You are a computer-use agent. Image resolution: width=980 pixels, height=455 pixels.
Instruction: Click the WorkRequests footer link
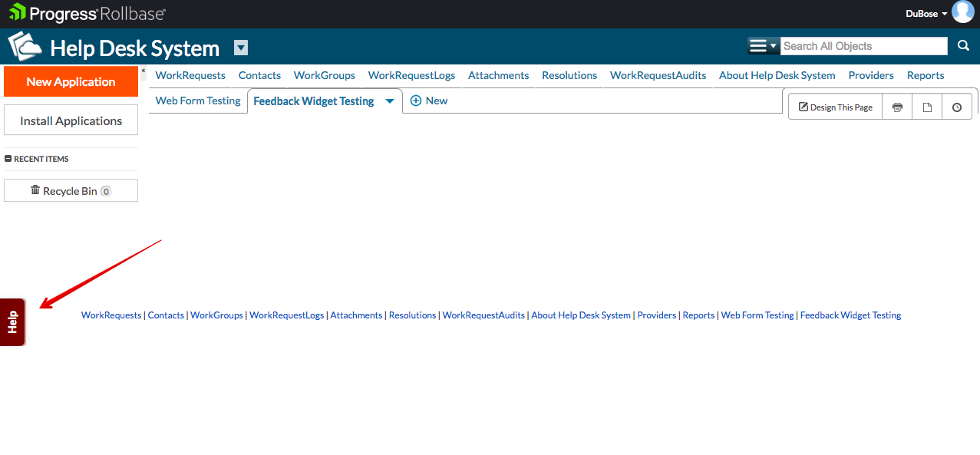point(111,315)
